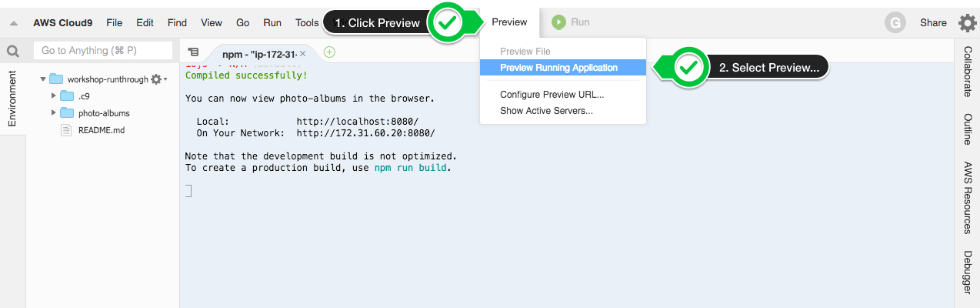Image resolution: width=980 pixels, height=308 pixels.
Task: Open the AWS Cloud9 menu
Action: coord(64,23)
